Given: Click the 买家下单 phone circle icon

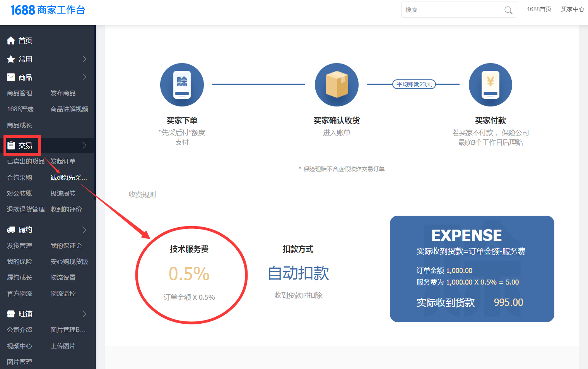Looking at the screenshot, I should pyautogui.click(x=182, y=85).
